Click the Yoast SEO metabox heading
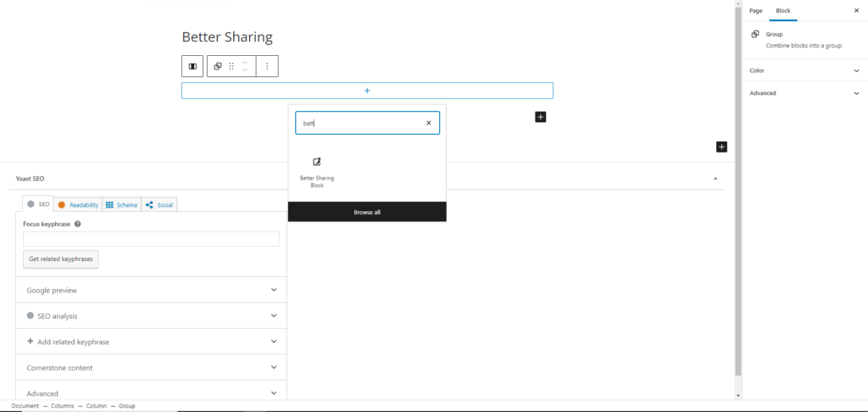The height and width of the screenshot is (412, 868). tap(30, 179)
